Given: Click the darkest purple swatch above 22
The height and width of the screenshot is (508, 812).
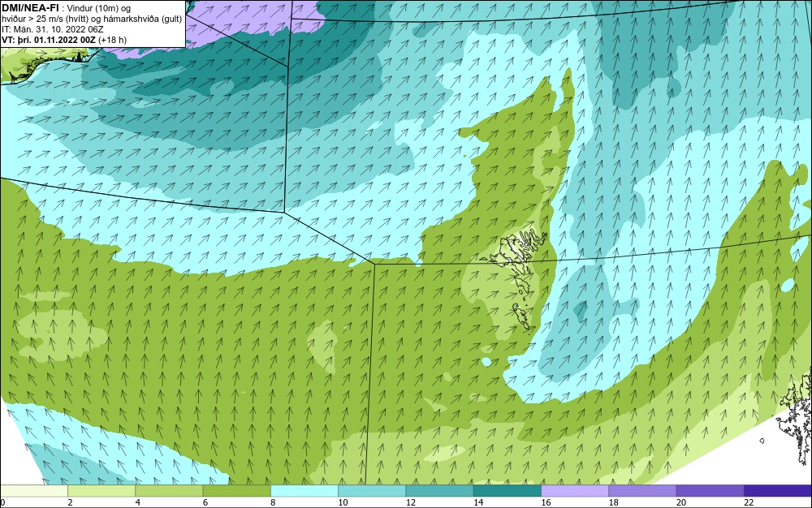Looking at the screenshot, I should pos(778,490).
